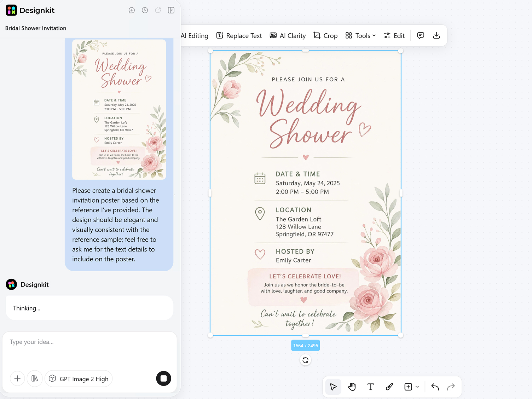The height and width of the screenshot is (399, 532).
Task: Click the bottom-right resize handle of the poster
Action: coord(401,335)
